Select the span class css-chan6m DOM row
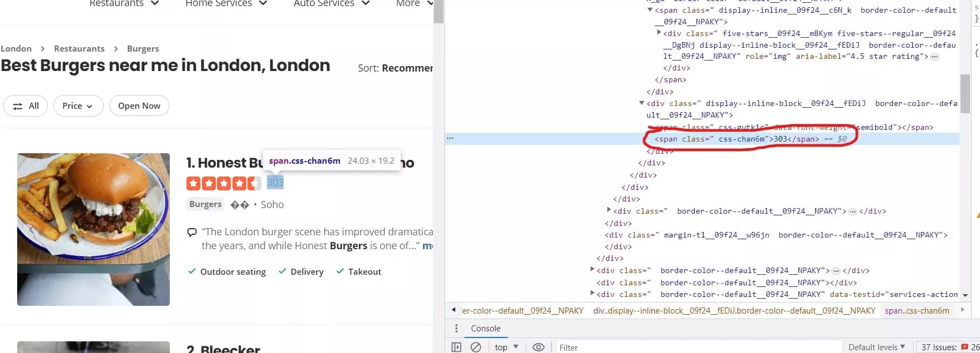This screenshot has width=980, height=353. coord(702,139)
